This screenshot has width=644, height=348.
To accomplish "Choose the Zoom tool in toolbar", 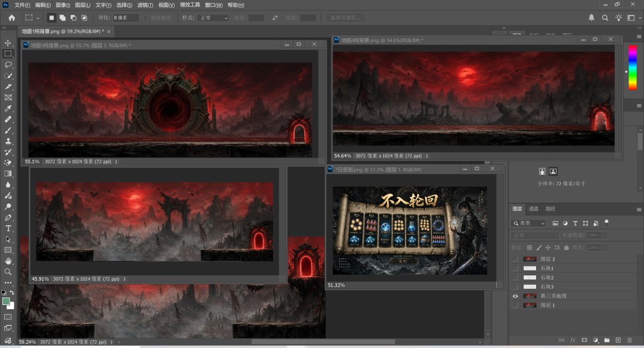I will [8, 272].
